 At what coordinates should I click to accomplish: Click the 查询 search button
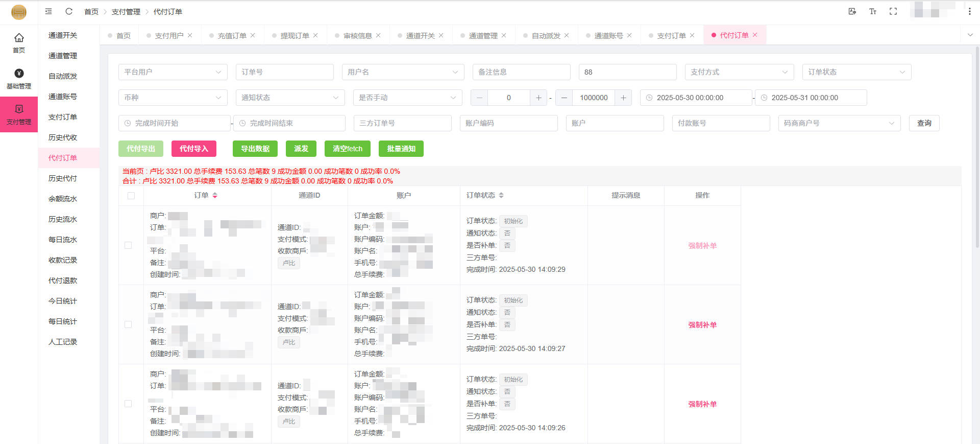pyautogui.click(x=924, y=123)
